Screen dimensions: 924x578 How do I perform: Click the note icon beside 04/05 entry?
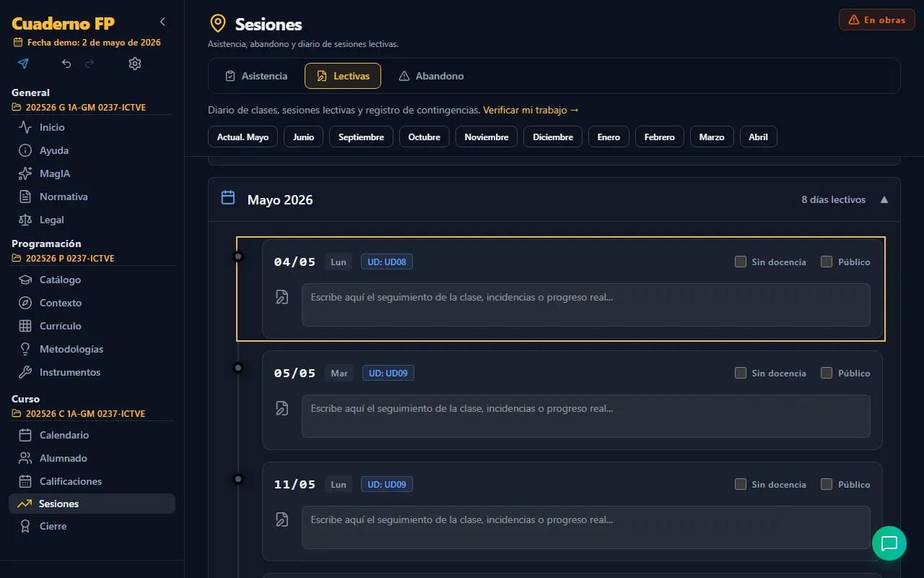coord(282,297)
